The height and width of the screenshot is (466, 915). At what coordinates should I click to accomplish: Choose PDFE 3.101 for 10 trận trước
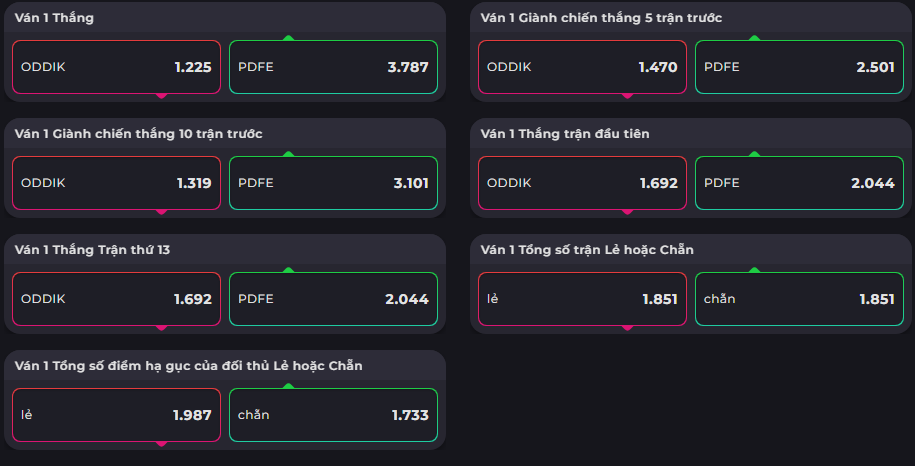coord(333,183)
